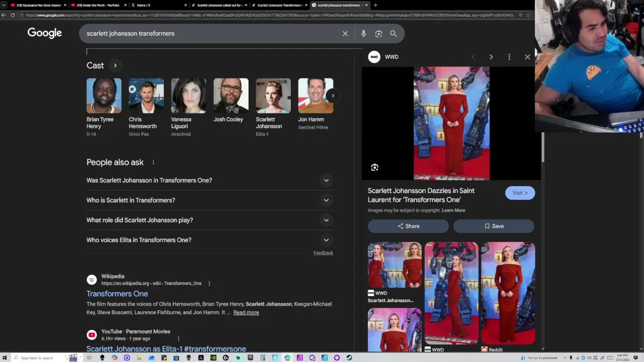
Task: Open options next to People also ask
Action: (153, 162)
